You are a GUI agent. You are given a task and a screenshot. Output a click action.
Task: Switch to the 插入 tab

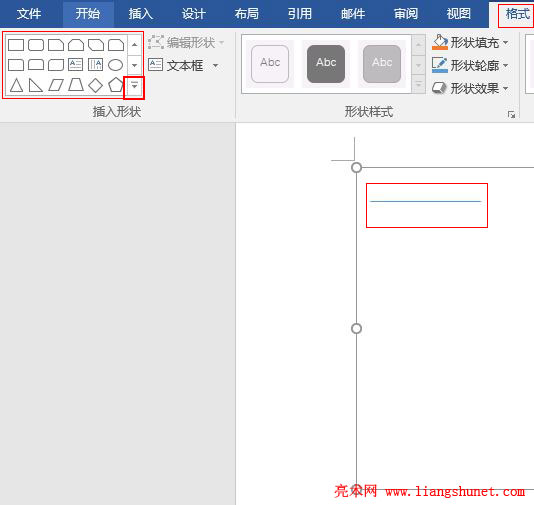click(x=141, y=14)
